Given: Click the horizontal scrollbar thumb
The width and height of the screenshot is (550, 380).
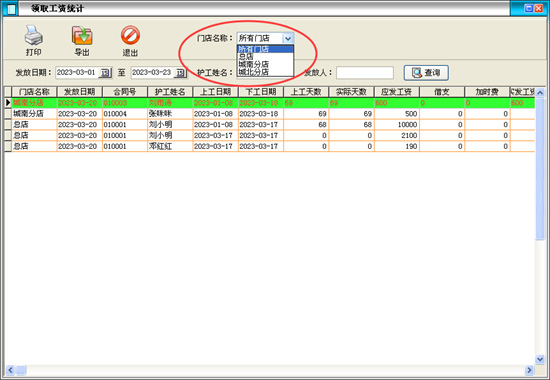Looking at the screenshot, I should [21, 370].
